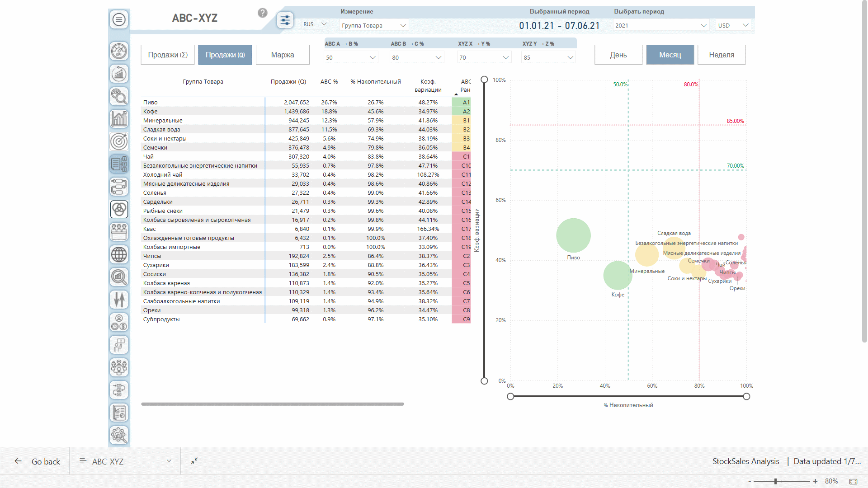The width and height of the screenshot is (868, 488).
Task: Open the 2021 period dropdown
Action: 660,25
